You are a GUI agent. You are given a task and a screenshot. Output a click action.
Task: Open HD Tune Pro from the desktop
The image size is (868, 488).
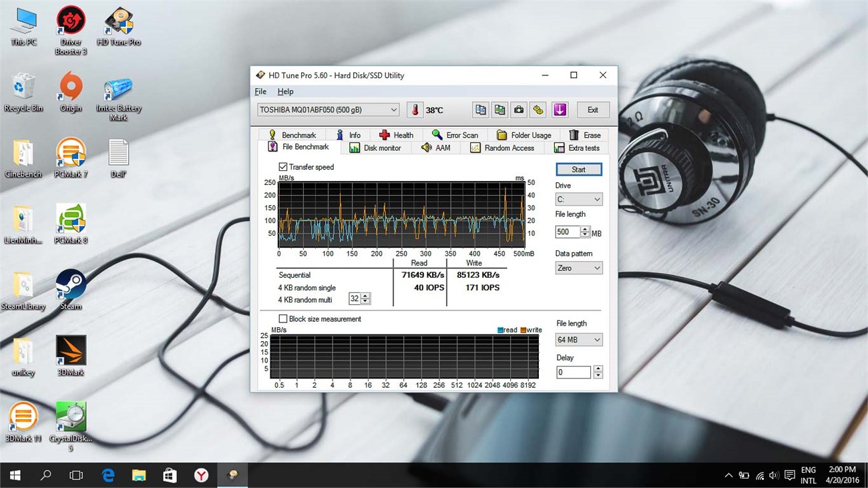pyautogui.click(x=119, y=22)
